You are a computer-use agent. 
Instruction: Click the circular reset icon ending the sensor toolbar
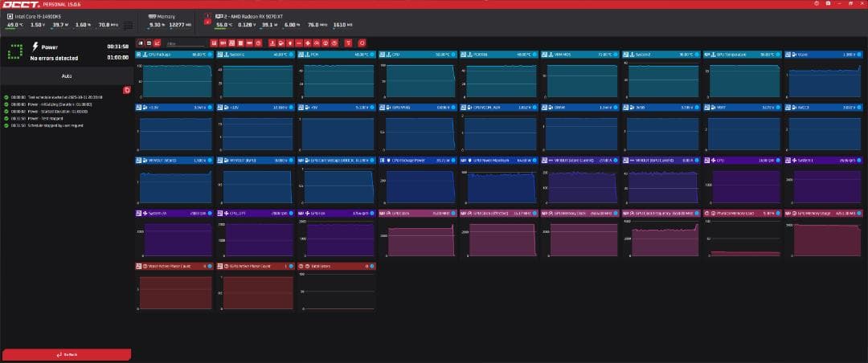(x=362, y=43)
